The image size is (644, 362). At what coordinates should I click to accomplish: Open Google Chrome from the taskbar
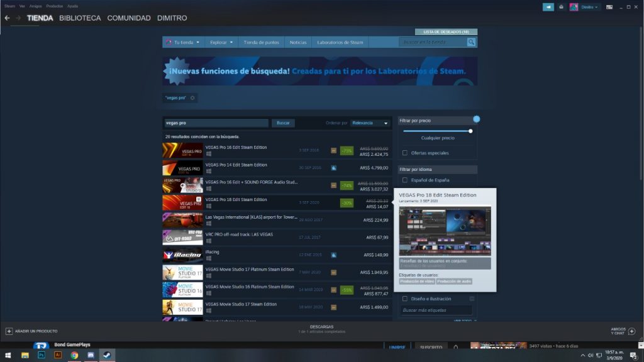pyautogui.click(x=74, y=355)
